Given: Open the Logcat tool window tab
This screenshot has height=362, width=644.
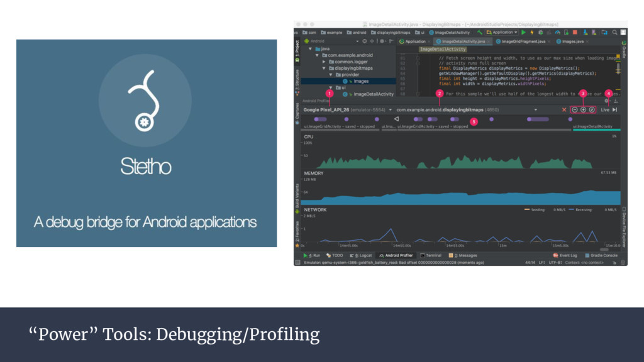Looking at the screenshot, I should click(x=360, y=255).
